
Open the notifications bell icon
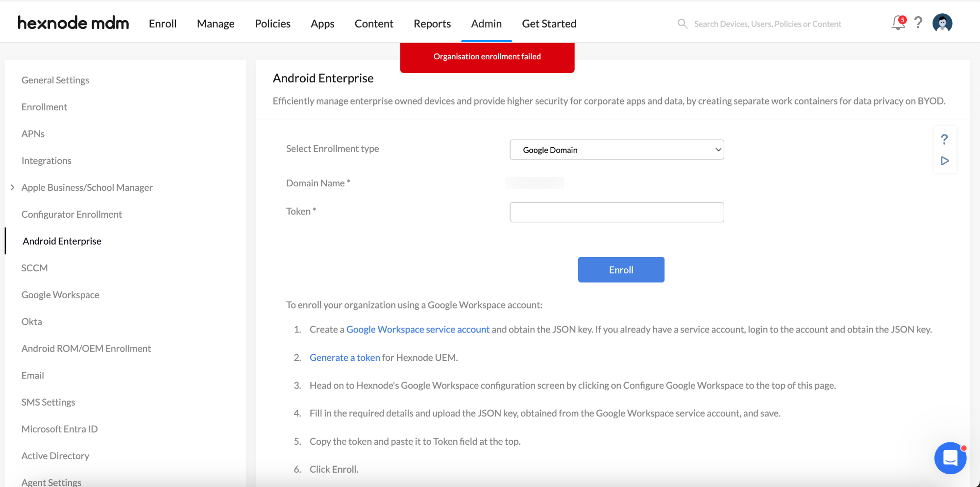point(898,23)
